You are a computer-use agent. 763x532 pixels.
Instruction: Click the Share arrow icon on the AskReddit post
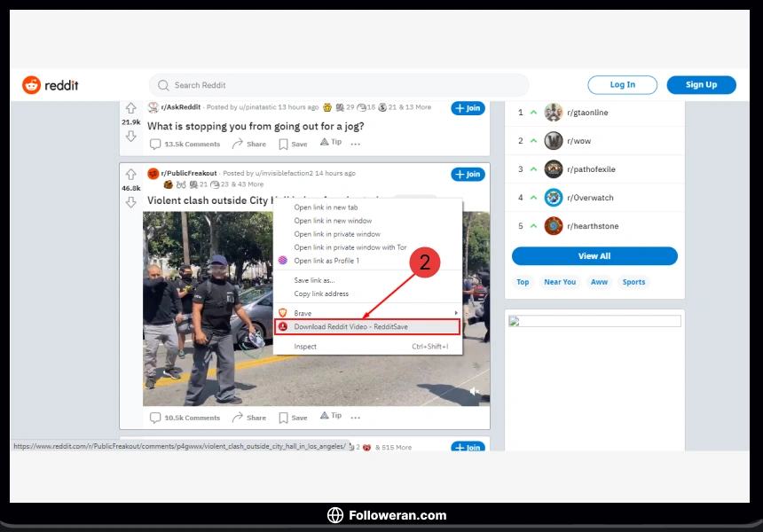pyautogui.click(x=238, y=143)
